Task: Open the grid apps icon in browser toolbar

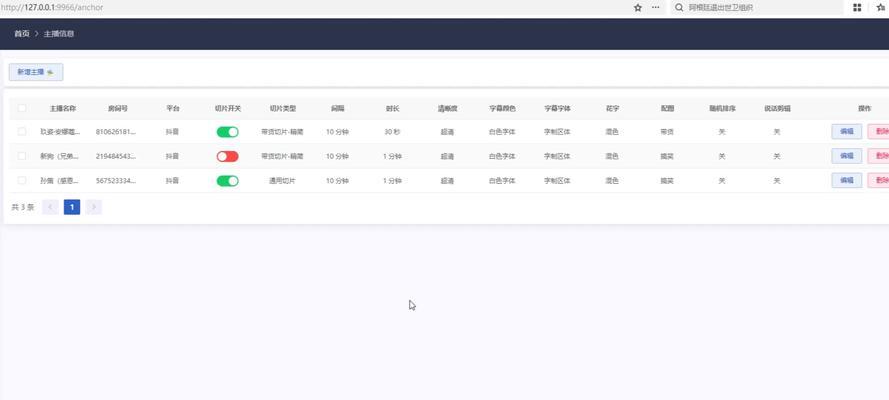Action: click(x=857, y=8)
